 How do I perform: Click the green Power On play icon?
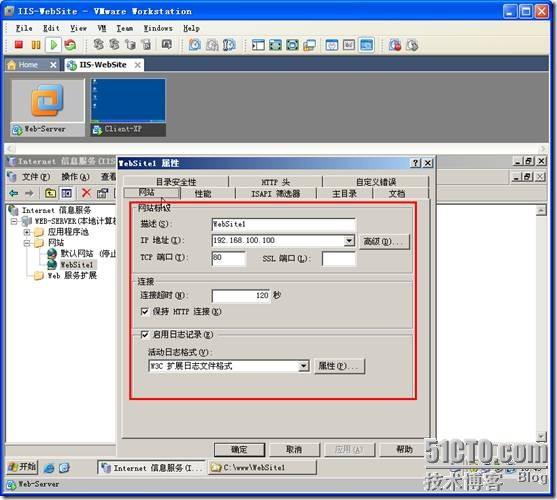(x=53, y=45)
